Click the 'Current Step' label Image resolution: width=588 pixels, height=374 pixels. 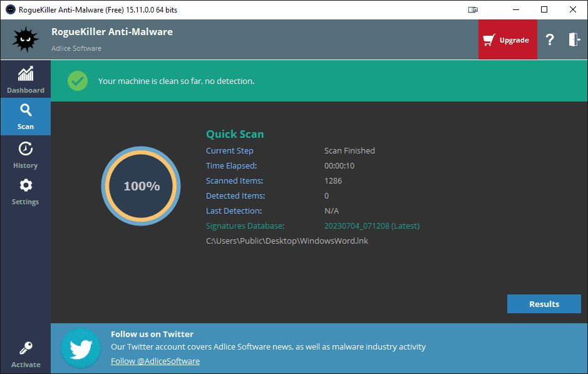click(x=230, y=151)
